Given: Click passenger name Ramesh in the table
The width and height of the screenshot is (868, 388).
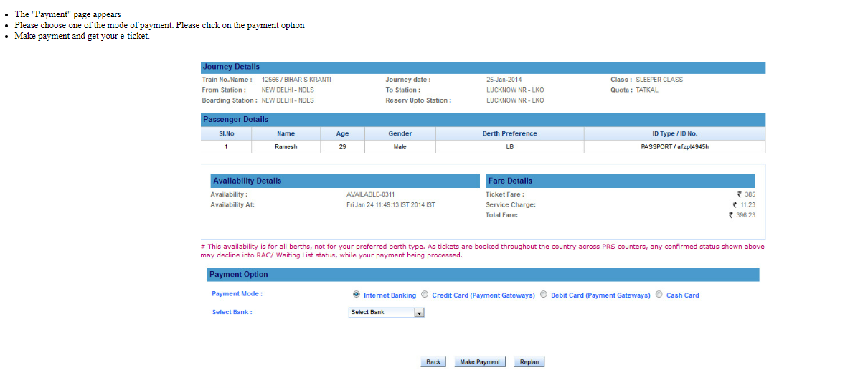Looking at the screenshot, I should coord(286,147).
